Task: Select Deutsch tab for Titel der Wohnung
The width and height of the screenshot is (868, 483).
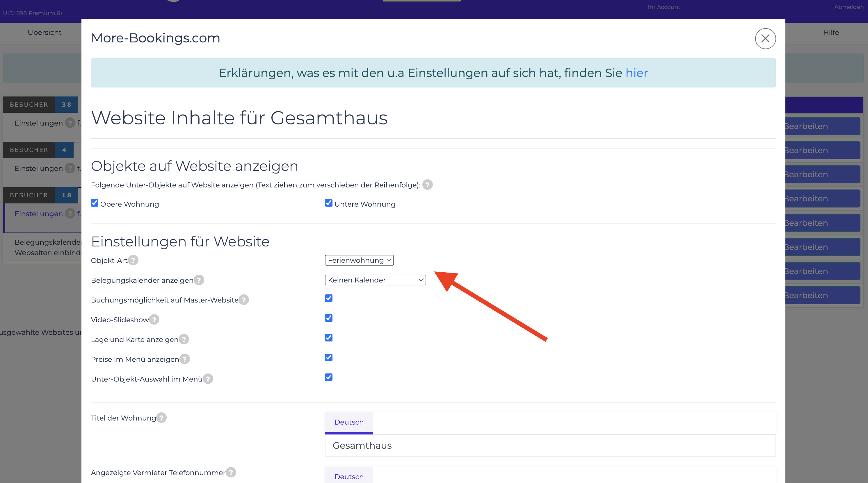Action: (349, 423)
